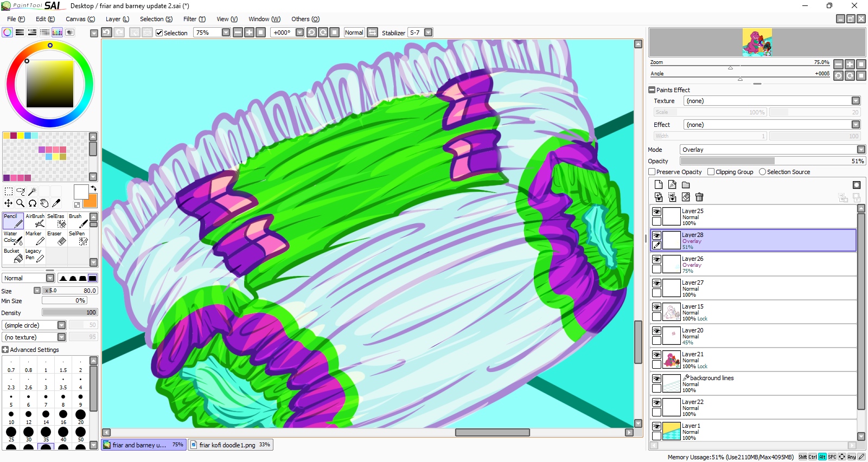Delete layer using trash can icon

pos(699,197)
